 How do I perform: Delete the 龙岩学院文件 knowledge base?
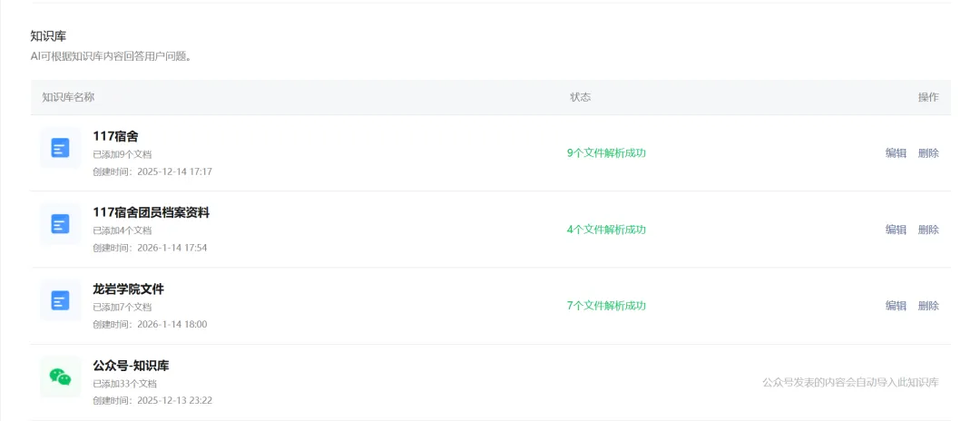click(928, 306)
